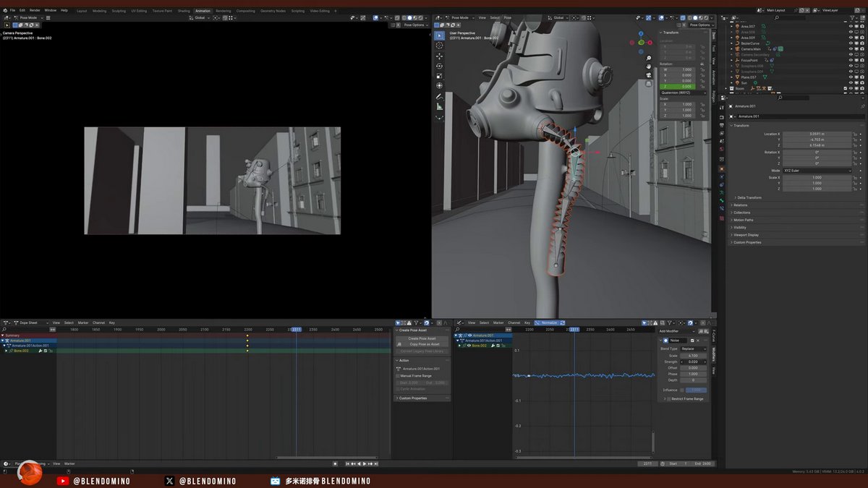Image resolution: width=868 pixels, height=488 pixels.
Task: Toggle Normalize in the Graph Editor header
Action: 548,322
